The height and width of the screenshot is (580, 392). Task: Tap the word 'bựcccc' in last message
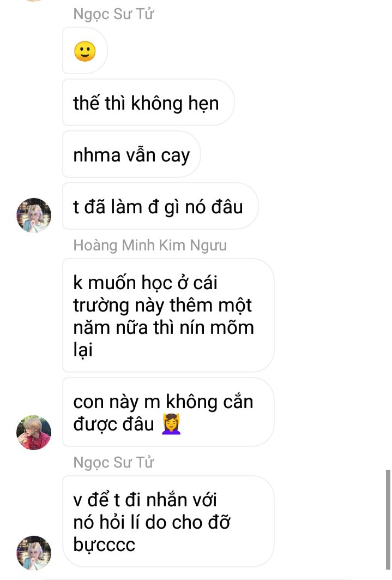(x=104, y=545)
